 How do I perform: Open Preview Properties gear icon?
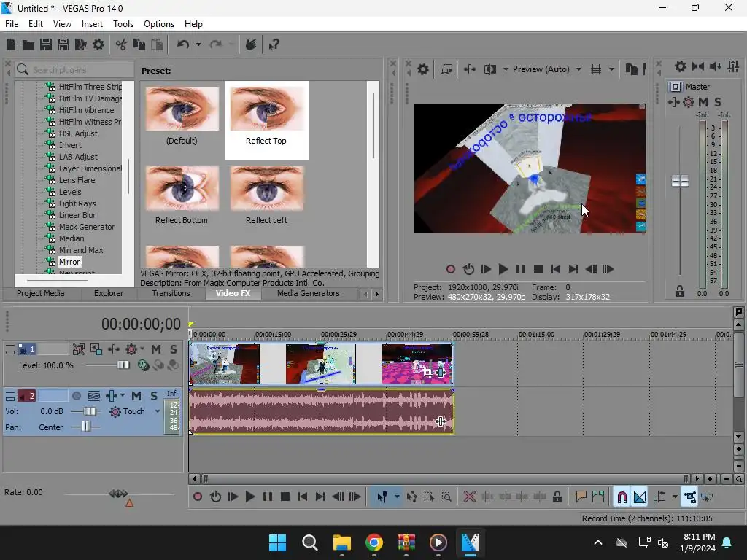pos(423,69)
